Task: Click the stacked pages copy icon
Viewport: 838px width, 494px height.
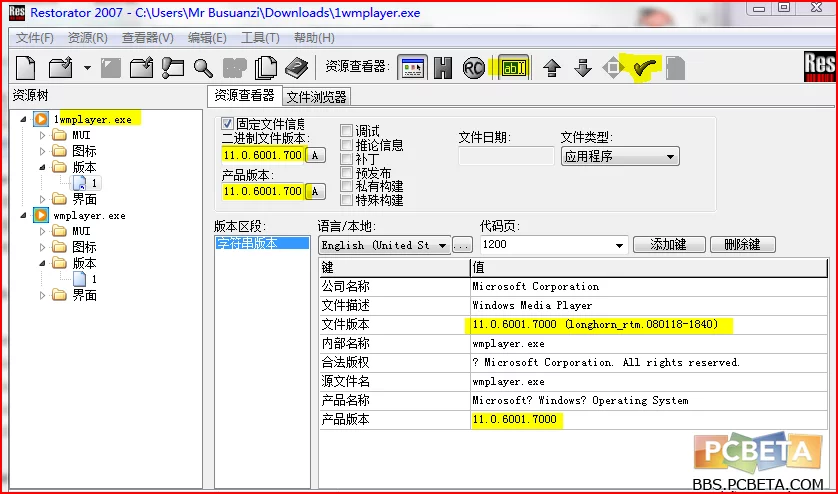Action: [x=266, y=68]
